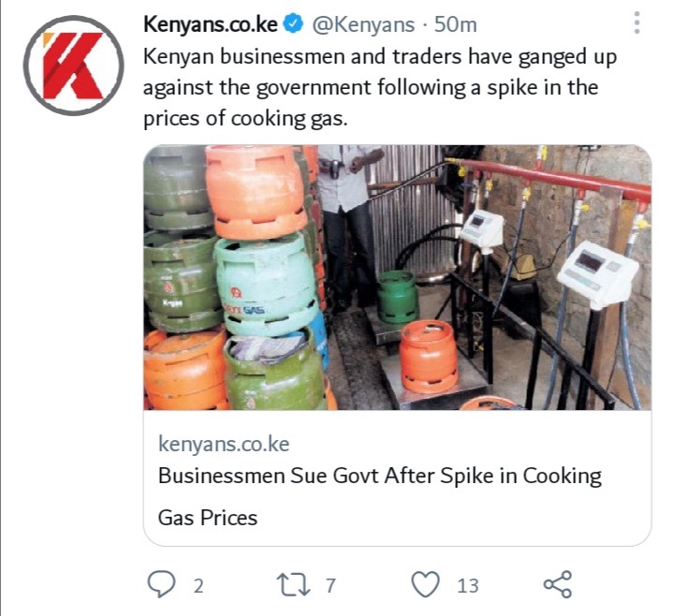Click the 50m timestamp
674x616 pixels.
(x=456, y=25)
